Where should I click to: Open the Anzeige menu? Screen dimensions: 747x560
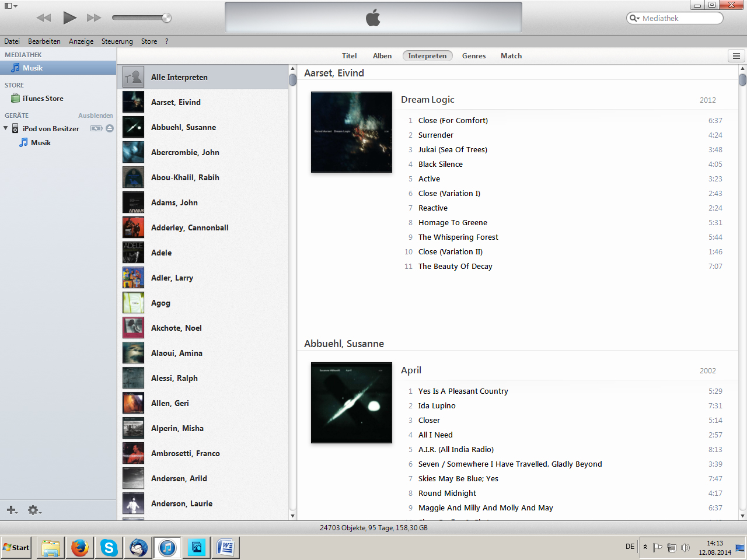(x=81, y=41)
